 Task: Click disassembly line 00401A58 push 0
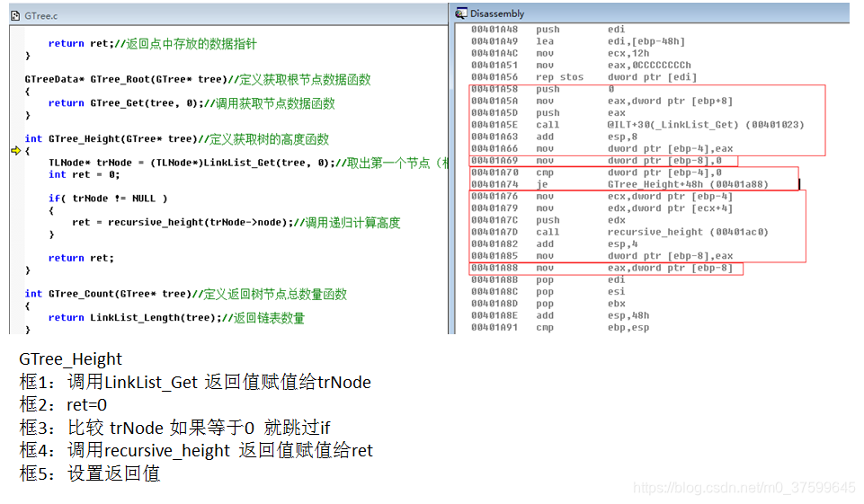pyautogui.click(x=543, y=89)
